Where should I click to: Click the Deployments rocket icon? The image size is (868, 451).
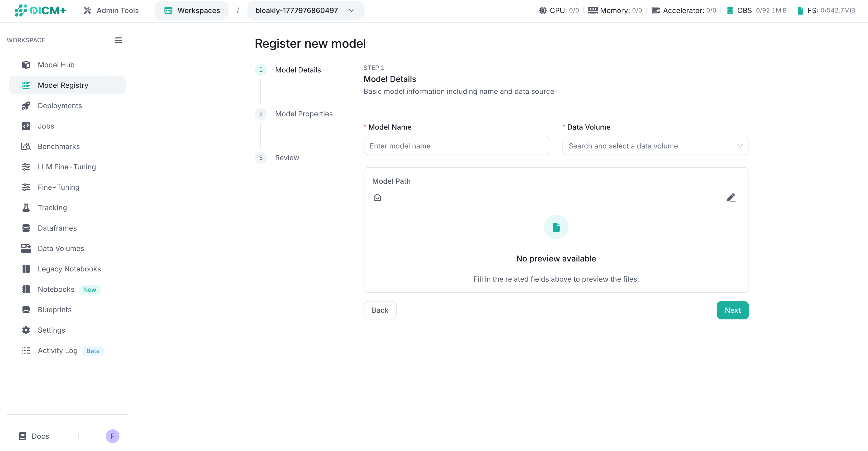[x=26, y=106]
